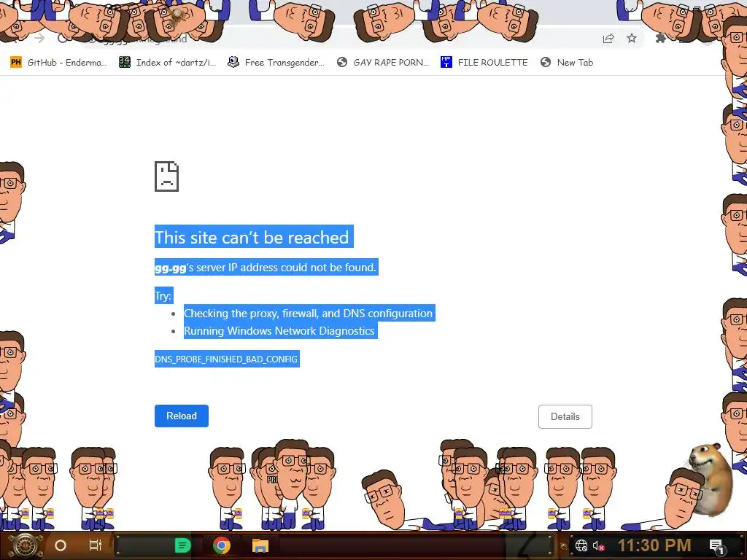Open the notification center icon
The image size is (747, 560).
[717, 546]
